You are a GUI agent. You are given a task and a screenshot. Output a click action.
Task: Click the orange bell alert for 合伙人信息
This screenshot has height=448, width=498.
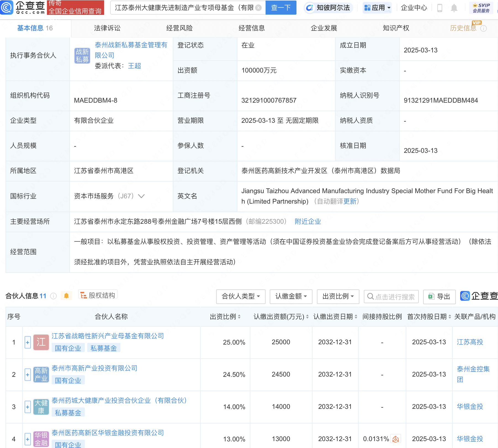(66, 296)
